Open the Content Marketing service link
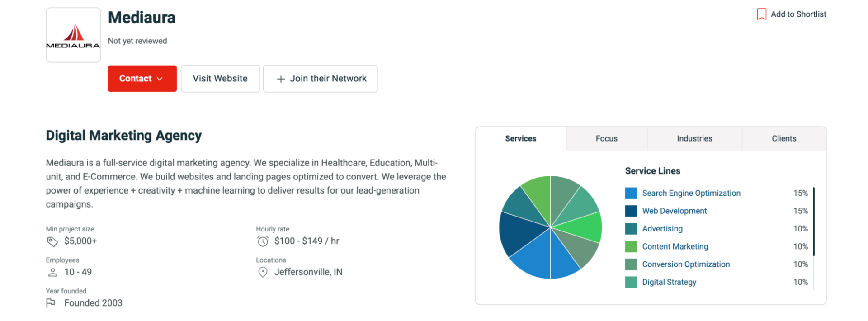The image size is (868, 321). coord(675,247)
